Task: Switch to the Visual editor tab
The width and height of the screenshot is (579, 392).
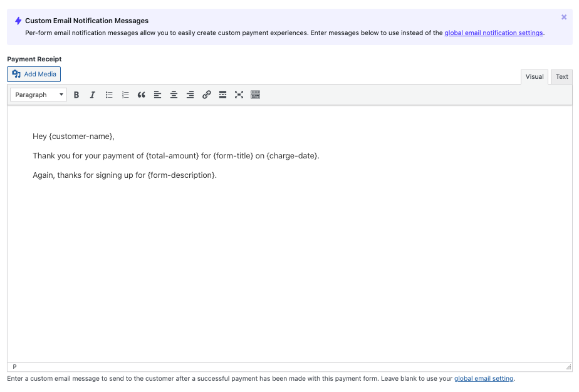Action: [x=534, y=77]
